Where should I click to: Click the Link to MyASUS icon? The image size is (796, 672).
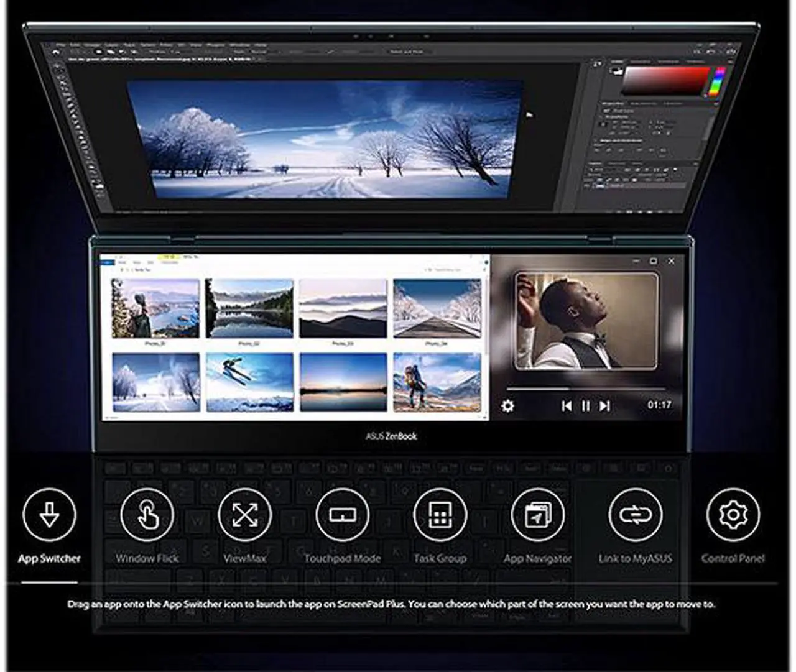tap(635, 515)
